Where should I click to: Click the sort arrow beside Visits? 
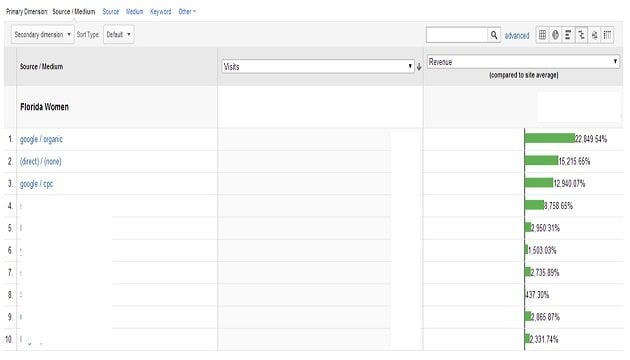tap(419, 67)
